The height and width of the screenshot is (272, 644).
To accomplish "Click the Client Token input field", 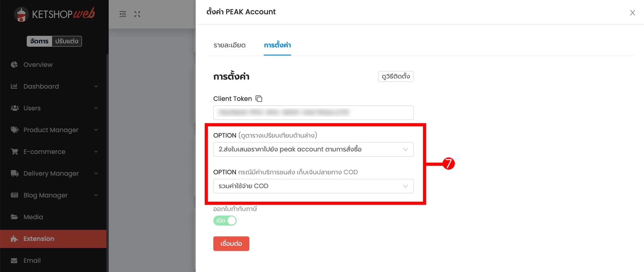I will click(313, 112).
